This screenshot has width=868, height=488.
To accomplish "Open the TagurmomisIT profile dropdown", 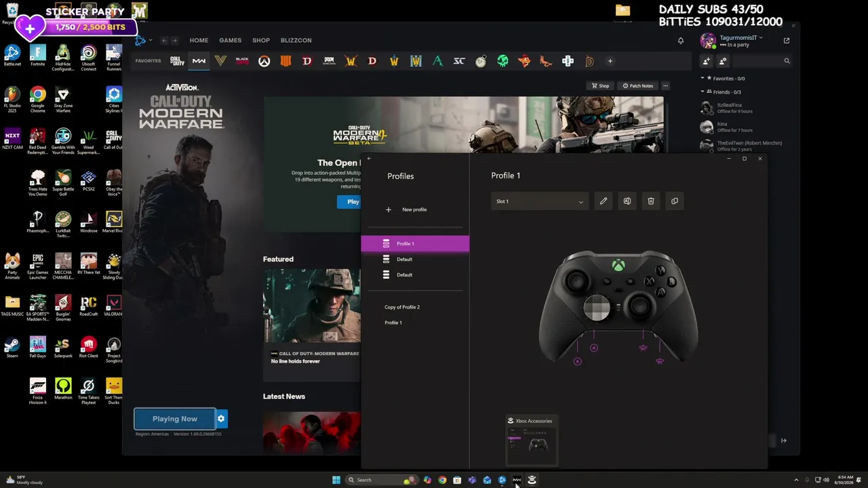I will pos(741,38).
